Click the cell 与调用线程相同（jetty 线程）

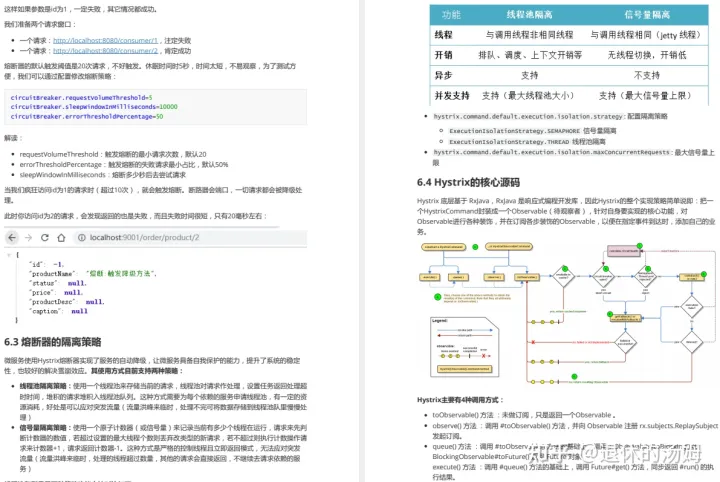pyautogui.click(x=647, y=35)
